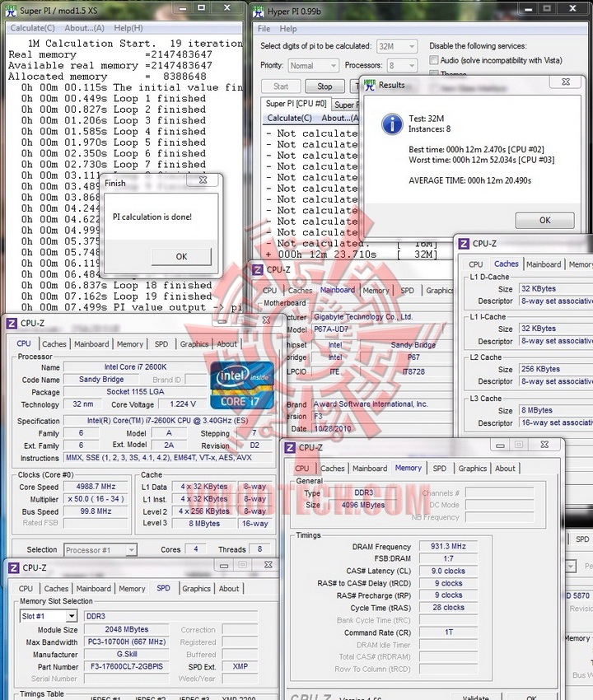
Task: Click the Hyper PI title bar icon
Action: pyautogui.click(x=258, y=12)
